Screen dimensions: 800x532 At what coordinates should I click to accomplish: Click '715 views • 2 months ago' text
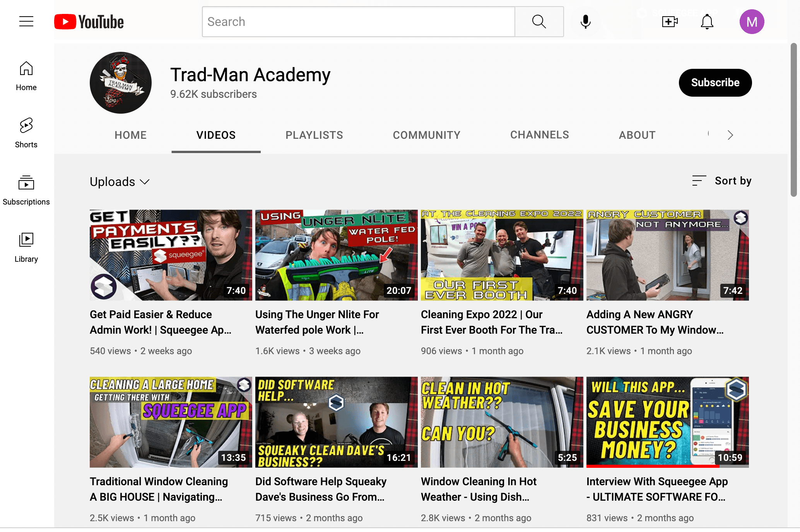pyautogui.click(x=309, y=518)
